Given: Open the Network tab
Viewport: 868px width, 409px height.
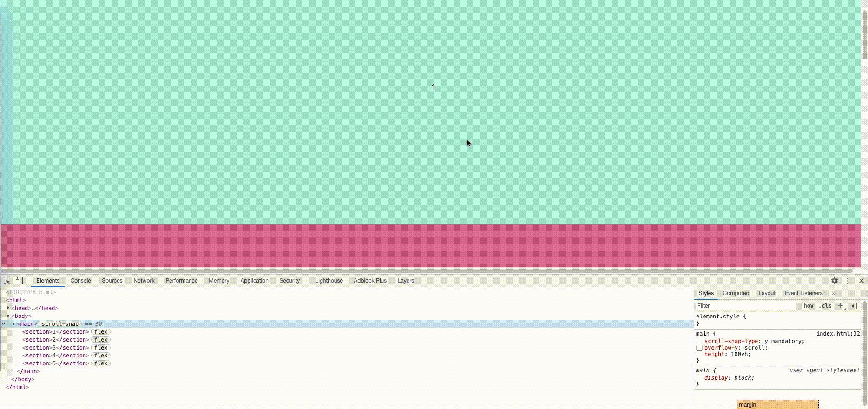Looking at the screenshot, I should [144, 281].
